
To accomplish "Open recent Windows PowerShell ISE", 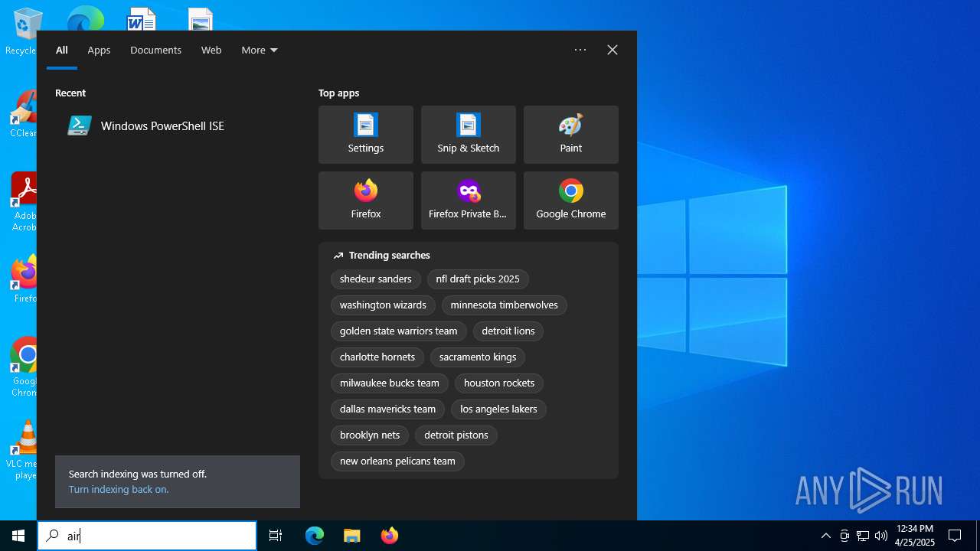I will [176, 126].
